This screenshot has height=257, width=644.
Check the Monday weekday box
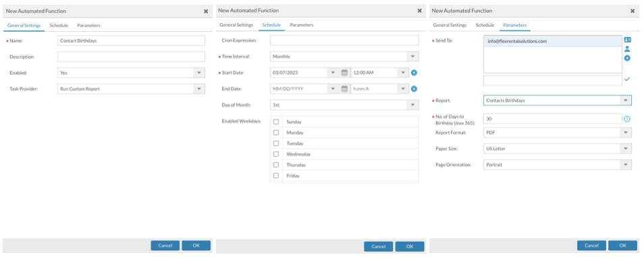[x=276, y=133]
